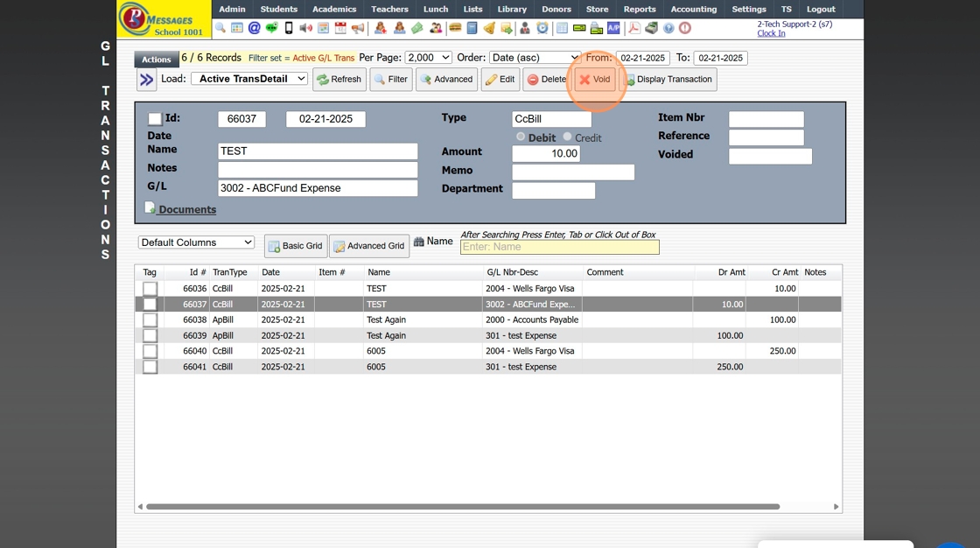Screen dimensions: 980x548
Task: Open the Documents link
Action: 186,210
